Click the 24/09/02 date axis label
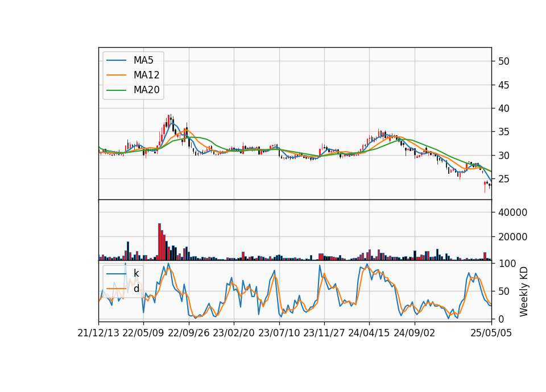This screenshot has width=546, height=392. point(415,333)
